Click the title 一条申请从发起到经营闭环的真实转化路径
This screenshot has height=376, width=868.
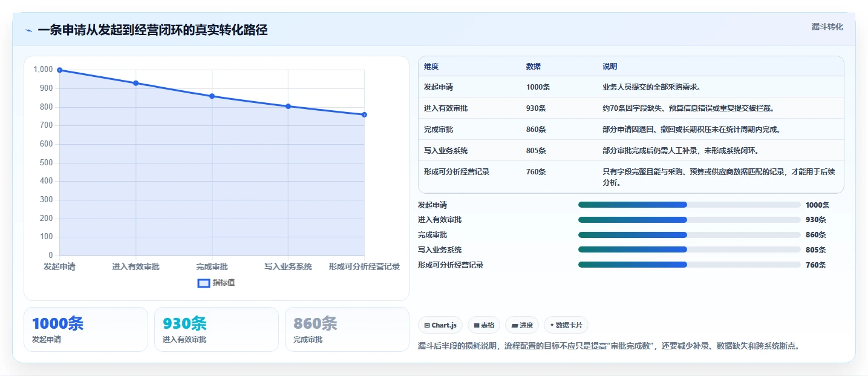(x=152, y=30)
